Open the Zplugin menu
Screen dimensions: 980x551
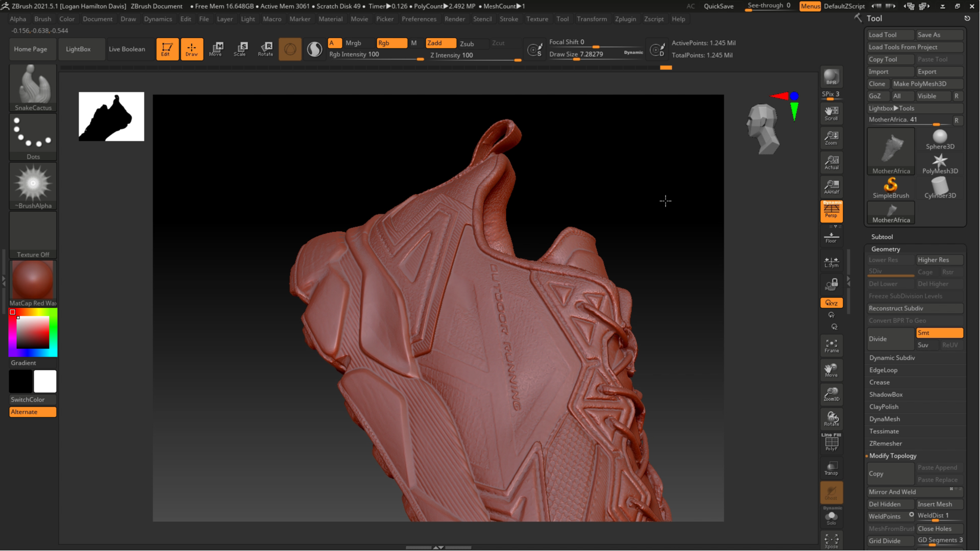[625, 19]
